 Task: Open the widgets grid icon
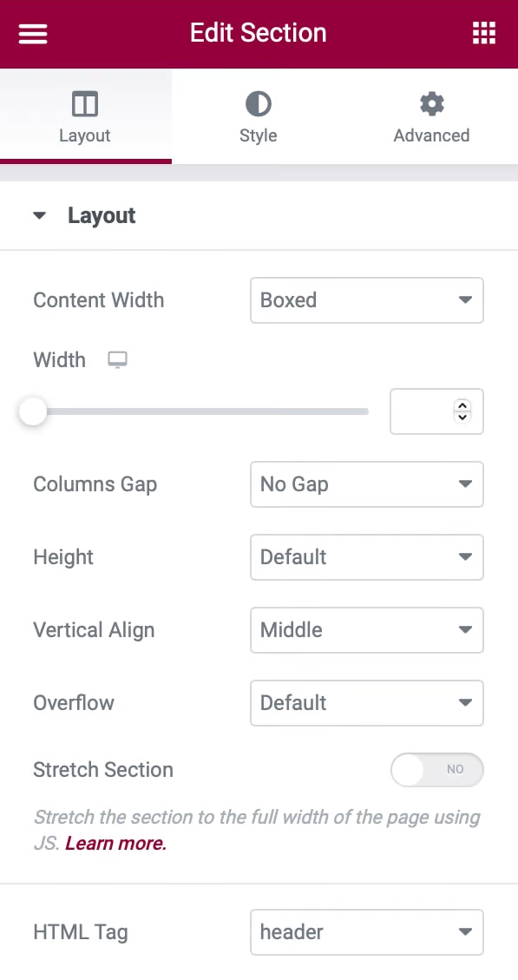483,33
